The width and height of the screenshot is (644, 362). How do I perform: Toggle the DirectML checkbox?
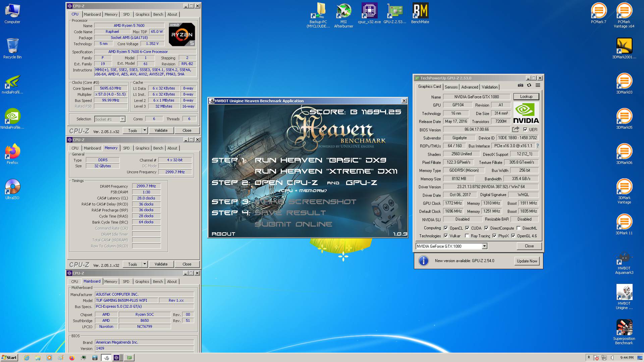(519, 228)
